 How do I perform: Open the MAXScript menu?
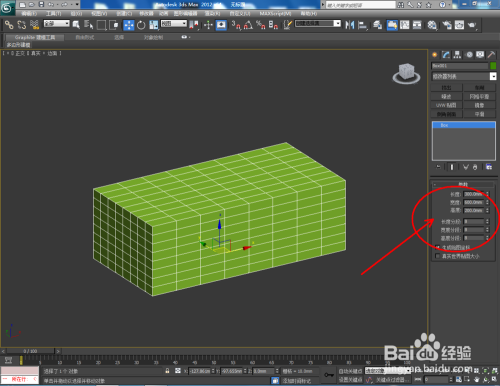click(275, 14)
